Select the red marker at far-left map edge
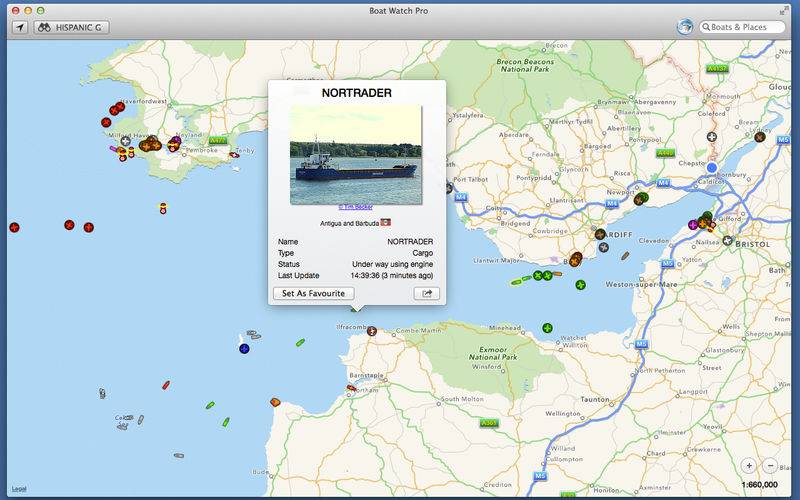This screenshot has width=800, height=500. click(x=14, y=227)
